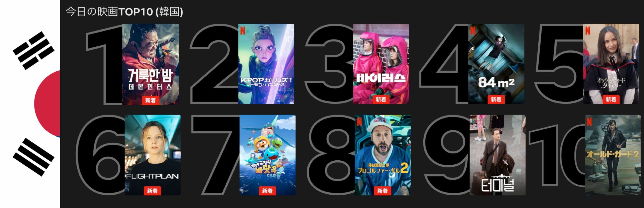Viewport: 644px width, 208px height.
Task: Click the Netflix N logo on 84m² poster
Action: pyautogui.click(x=473, y=31)
